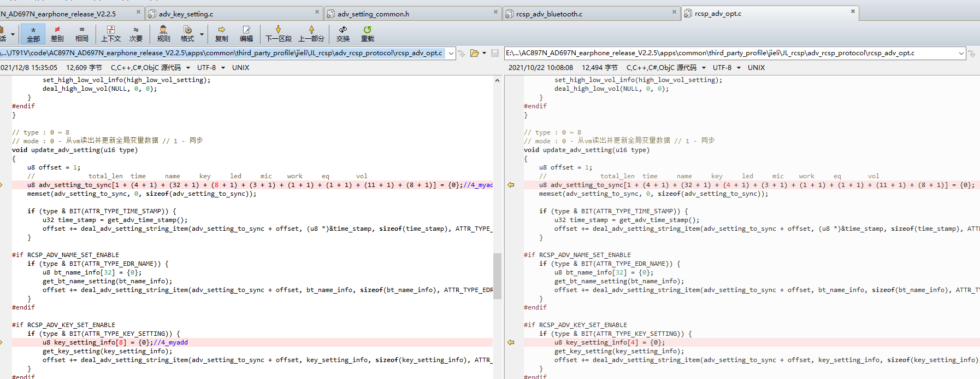The image size is (980, 379).
Task: Expand the right path history dropdown
Action: [x=961, y=53]
